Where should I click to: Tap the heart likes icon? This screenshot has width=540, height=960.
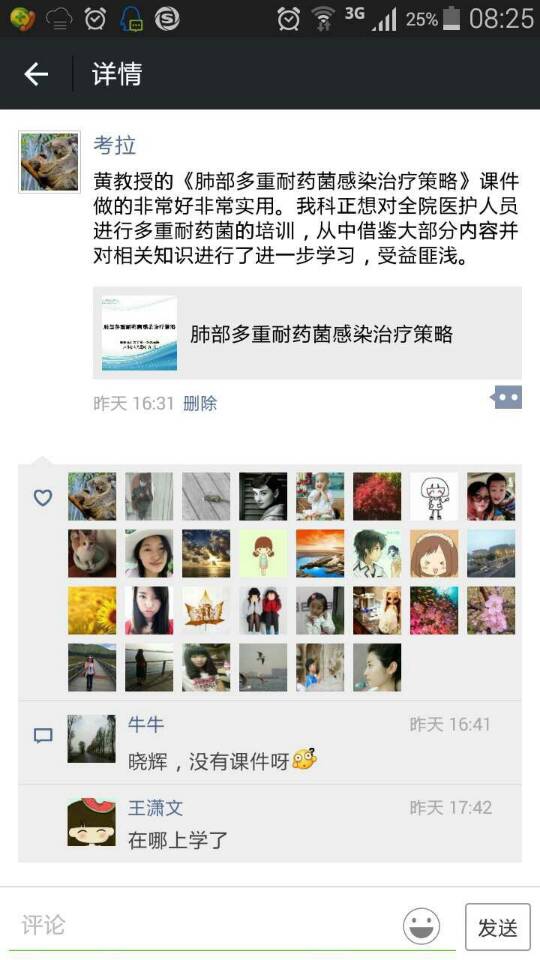pyautogui.click(x=43, y=497)
